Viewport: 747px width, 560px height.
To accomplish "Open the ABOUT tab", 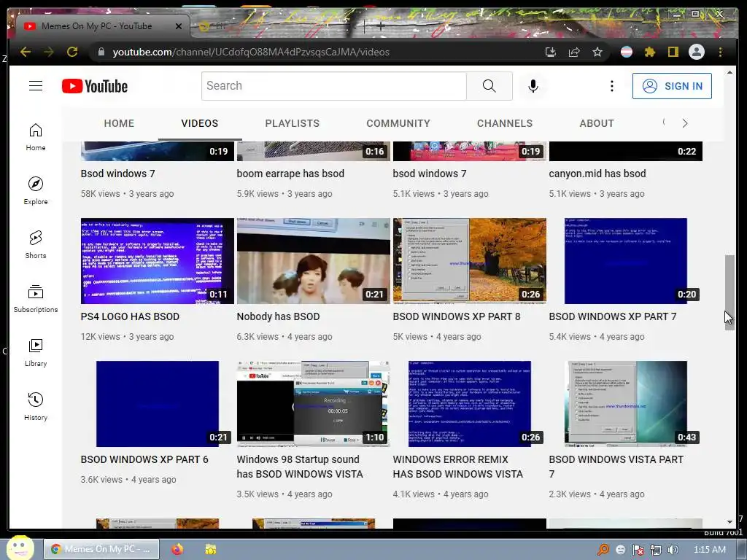I will click(x=597, y=123).
